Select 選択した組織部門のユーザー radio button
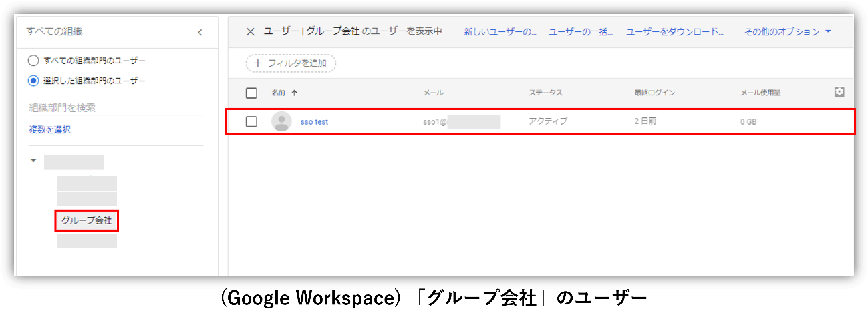The width and height of the screenshot is (868, 321). [33, 81]
